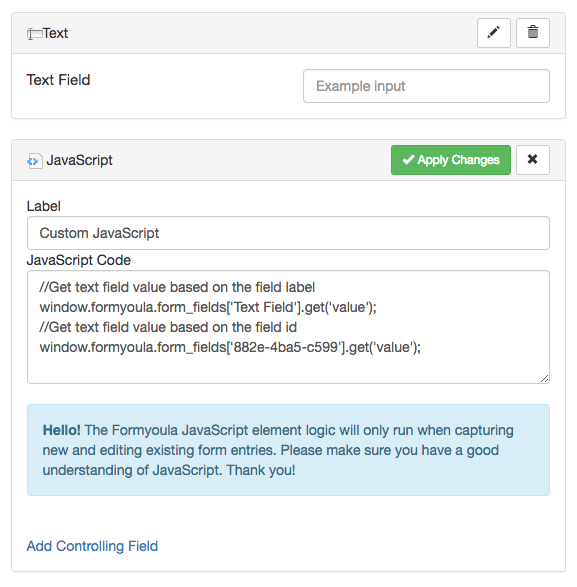Close JavaScript editing with the X button
The height and width of the screenshot is (587, 577).
[533, 160]
